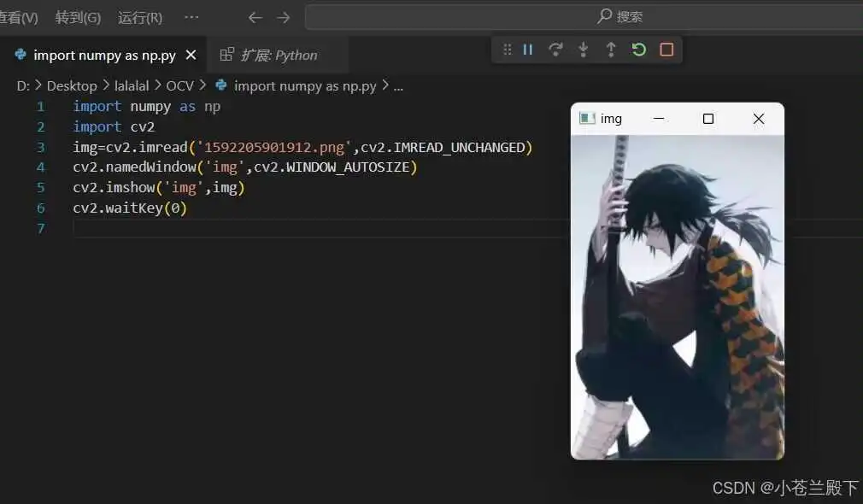Click the Python icon in breadcrumb
The width and height of the screenshot is (863, 504).
point(221,85)
